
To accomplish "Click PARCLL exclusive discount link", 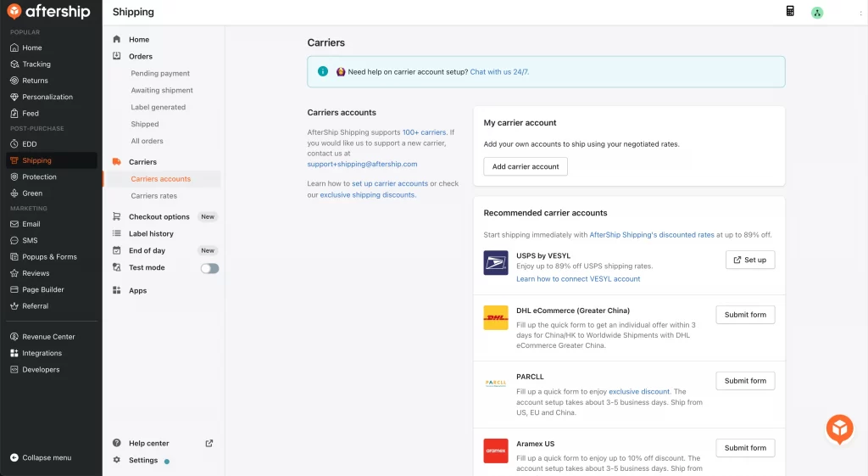I will coord(639,392).
